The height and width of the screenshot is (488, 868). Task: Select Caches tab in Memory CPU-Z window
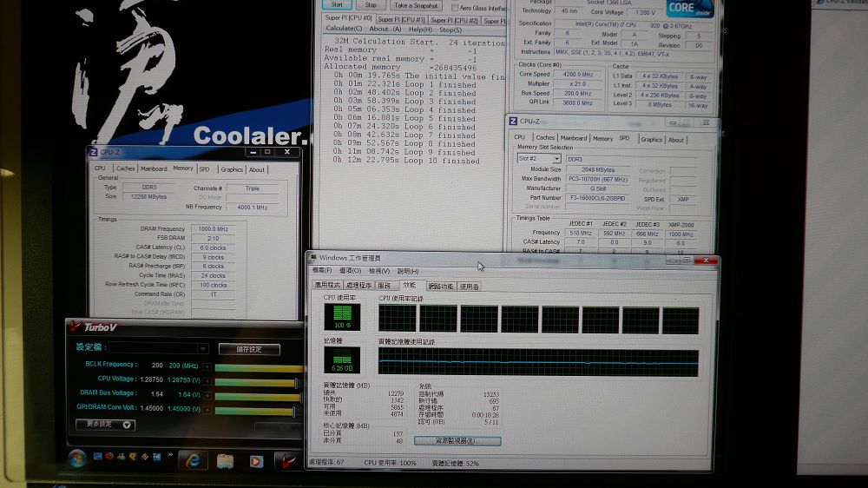point(125,168)
